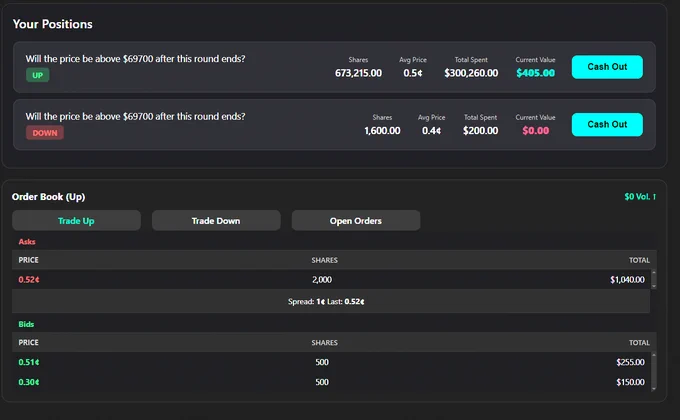This screenshot has width=680, height=420.
Task: Open the Open Orders tab
Action: tap(356, 221)
